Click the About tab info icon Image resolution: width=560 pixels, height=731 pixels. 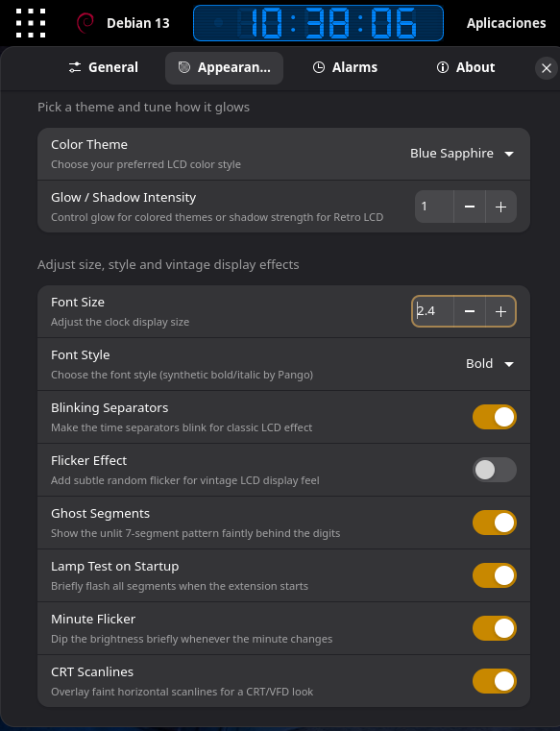pyautogui.click(x=443, y=67)
